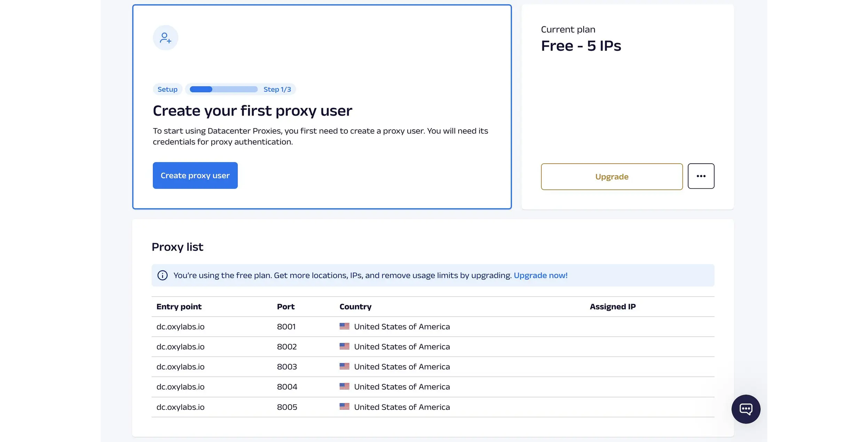Click the Upgrade plan button
This screenshot has height=442, width=868.
(x=612, y=177)
